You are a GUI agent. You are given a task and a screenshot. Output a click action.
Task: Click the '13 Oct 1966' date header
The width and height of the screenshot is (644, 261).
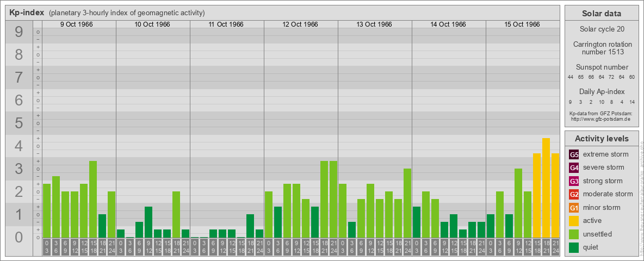click(x=374, y=24)
